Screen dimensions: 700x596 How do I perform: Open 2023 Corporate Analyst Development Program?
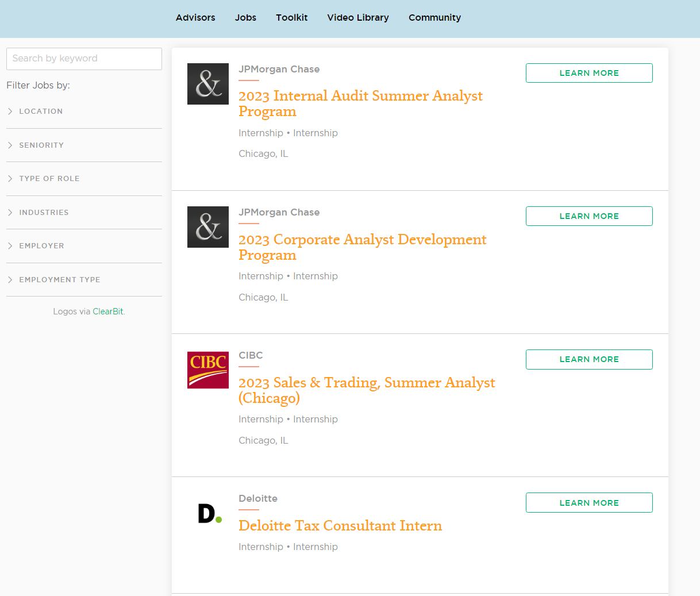(362, 247)
